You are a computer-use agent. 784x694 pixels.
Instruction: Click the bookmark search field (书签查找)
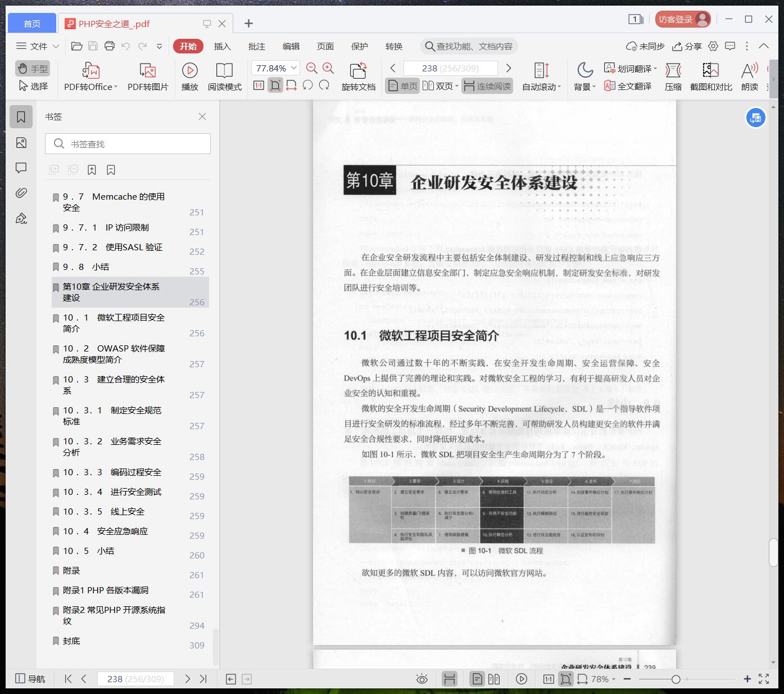(x=128, y=144)
